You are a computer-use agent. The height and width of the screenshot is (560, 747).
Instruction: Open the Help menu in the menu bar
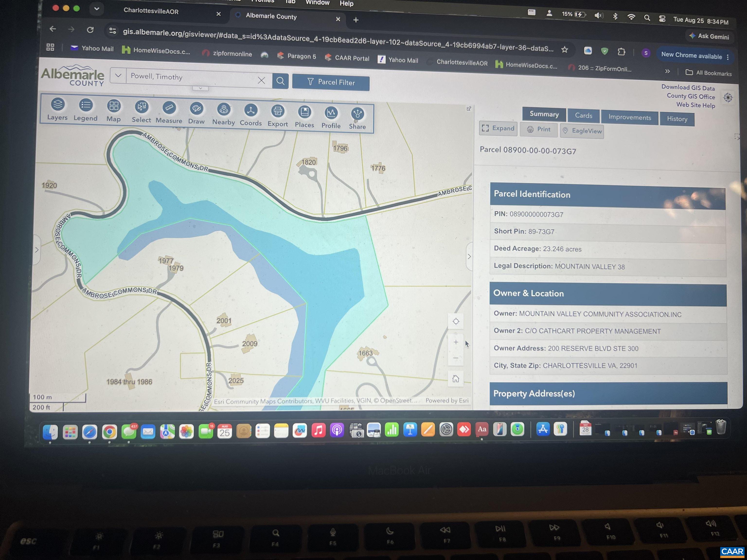[x=347, y=3]
